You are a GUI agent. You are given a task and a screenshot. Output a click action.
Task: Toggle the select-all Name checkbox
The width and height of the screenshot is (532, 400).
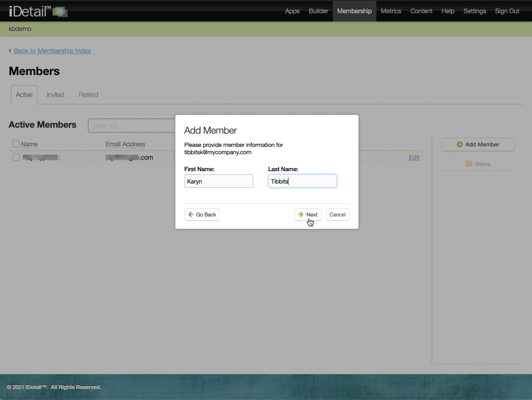[16, 144]
